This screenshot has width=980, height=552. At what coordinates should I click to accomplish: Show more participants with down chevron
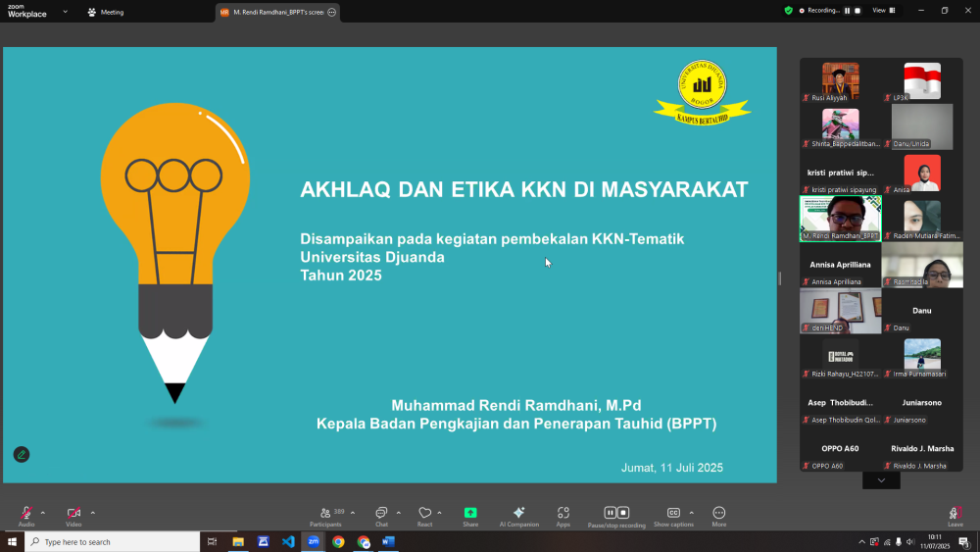[881, 480]
